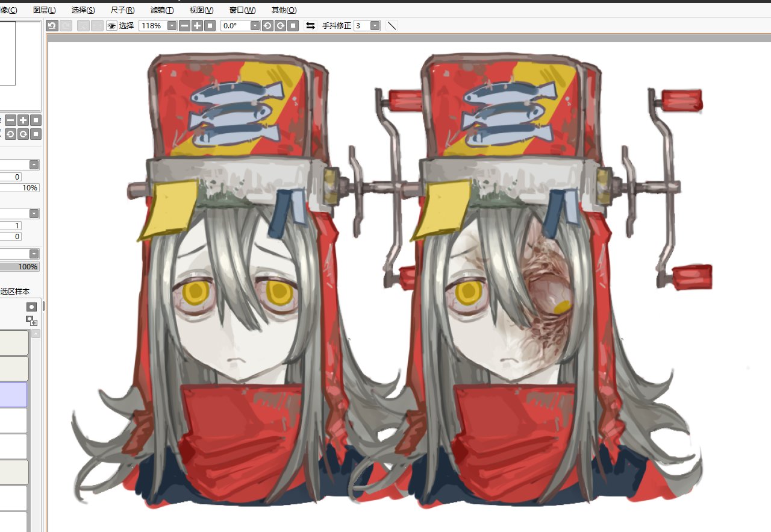Reset the zoom with the square button
771x532 pixels.
[210, 25]
